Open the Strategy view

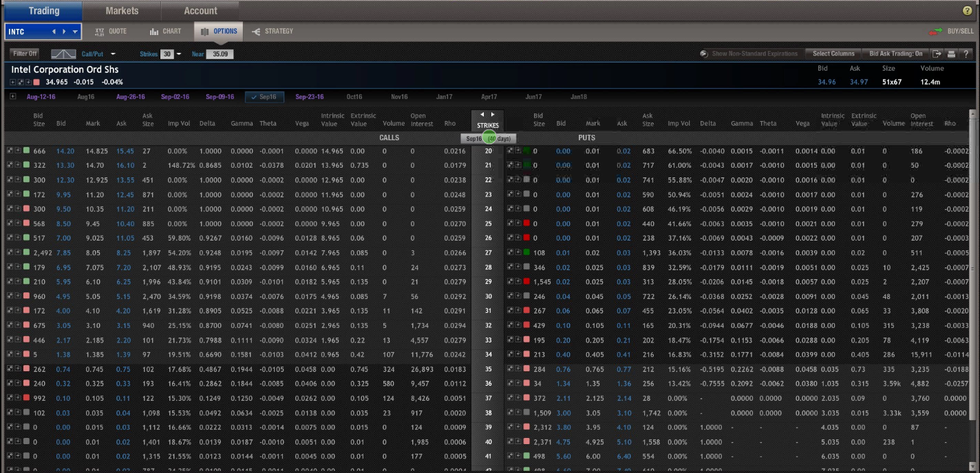(273, 32)
